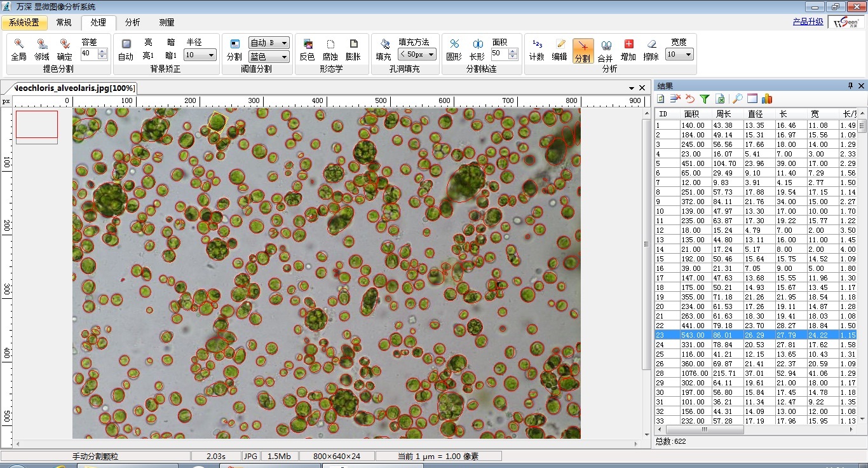
Task: Switch to the 测量 tab
Action: coord(166,23)
